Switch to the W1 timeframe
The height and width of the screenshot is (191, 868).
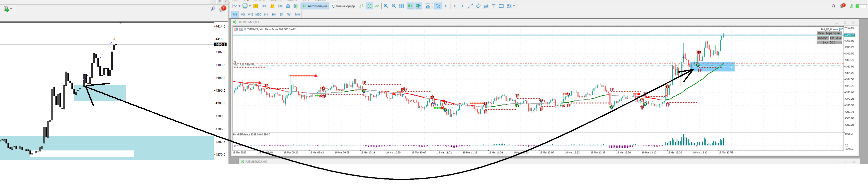[289, 15]
